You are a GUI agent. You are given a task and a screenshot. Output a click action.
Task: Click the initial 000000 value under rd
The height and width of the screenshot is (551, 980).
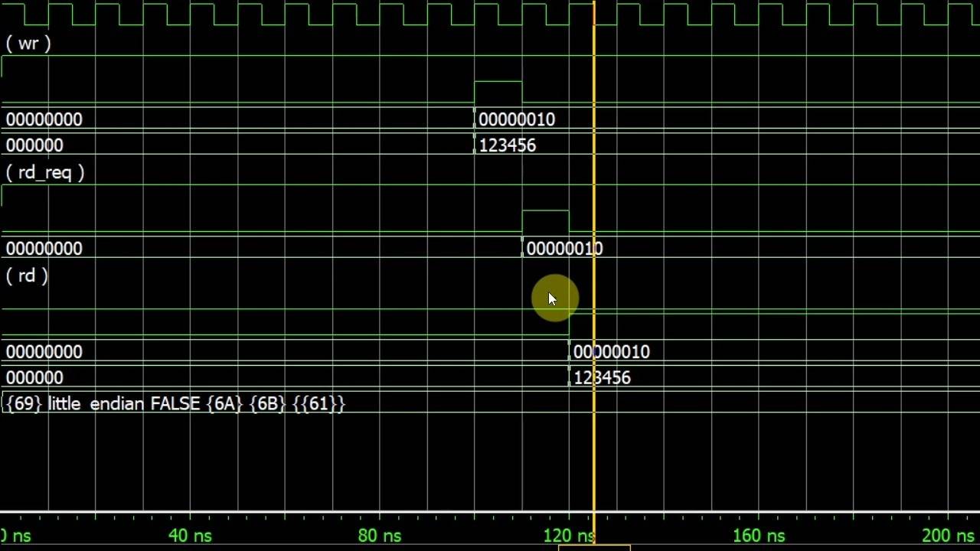34,378
